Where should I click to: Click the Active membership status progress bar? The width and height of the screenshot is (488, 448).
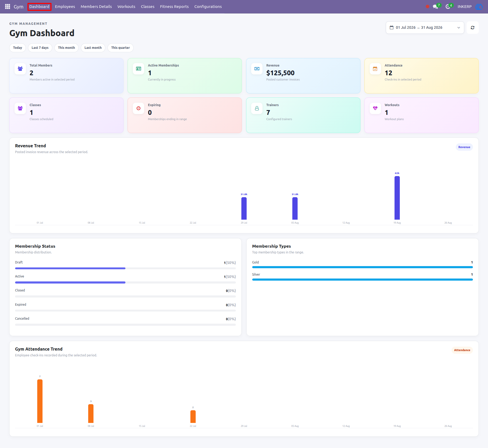(125, 282)
